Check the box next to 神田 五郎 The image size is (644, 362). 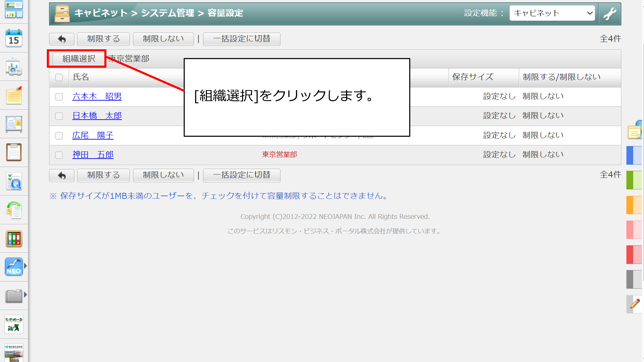(x=59, y=155)
